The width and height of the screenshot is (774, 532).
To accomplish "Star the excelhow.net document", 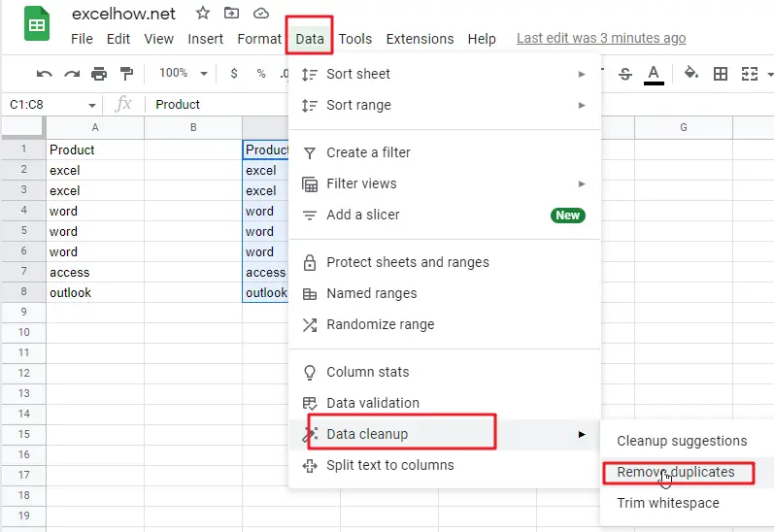I will pos(203,13).
